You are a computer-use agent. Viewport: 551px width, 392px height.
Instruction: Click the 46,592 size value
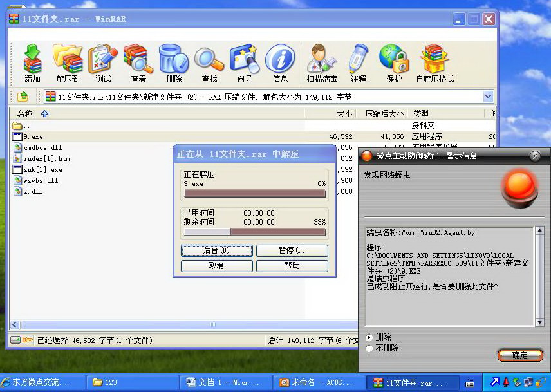pos(341,136)
